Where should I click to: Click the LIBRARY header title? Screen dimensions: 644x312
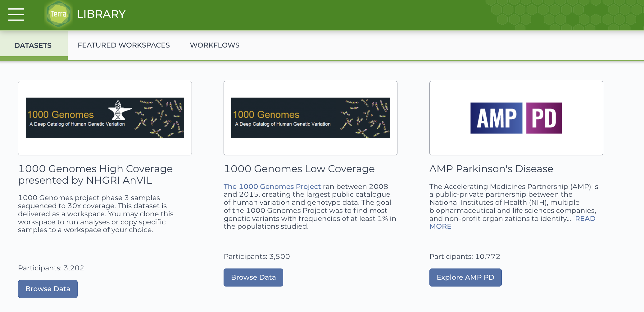coord(101,14)
